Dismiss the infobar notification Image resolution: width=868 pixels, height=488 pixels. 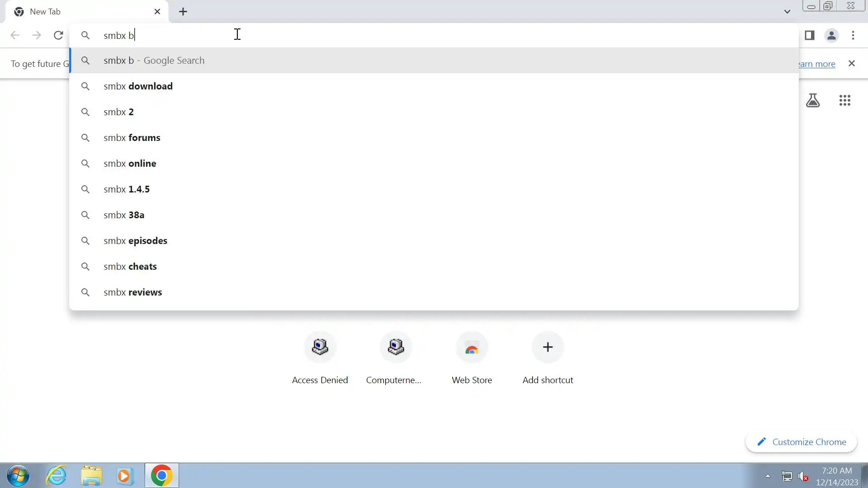(x=851, y=63)
